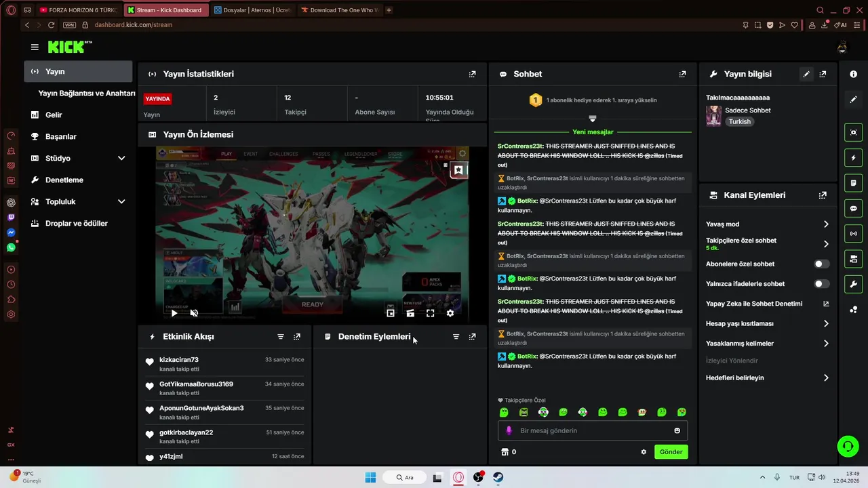Open Hedefleri belirleyin settings
868x488 pixels.
767,378
